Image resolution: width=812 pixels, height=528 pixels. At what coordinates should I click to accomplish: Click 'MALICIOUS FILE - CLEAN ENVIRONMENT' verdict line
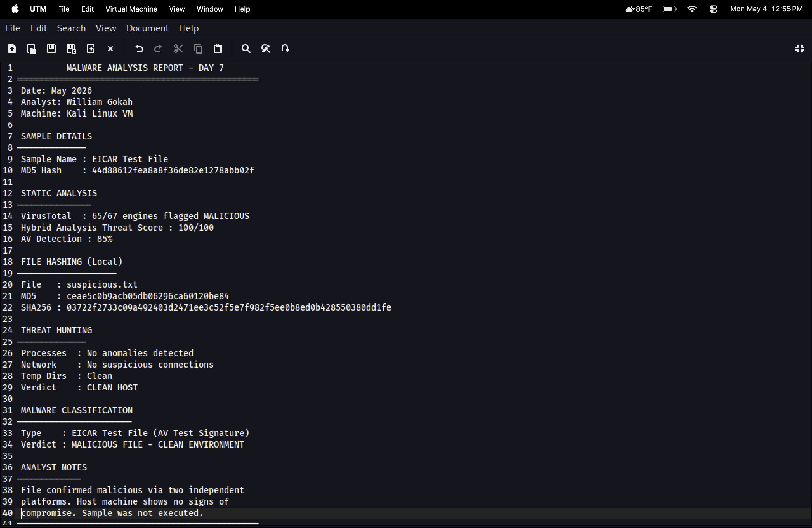[x=158, y=445]
